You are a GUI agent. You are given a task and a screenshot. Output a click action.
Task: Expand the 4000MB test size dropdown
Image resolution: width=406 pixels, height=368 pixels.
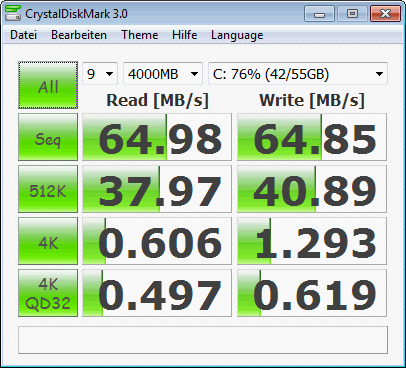click(163, 73)
